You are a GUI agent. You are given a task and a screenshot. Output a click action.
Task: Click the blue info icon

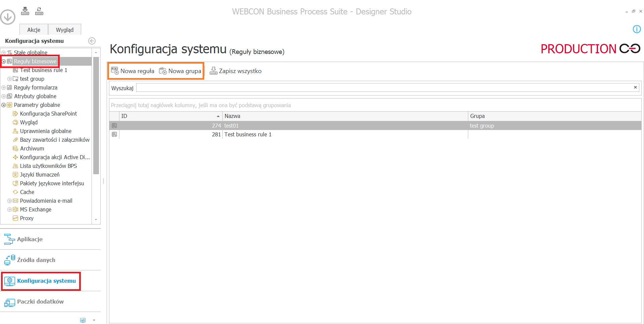tap(637, 29)
